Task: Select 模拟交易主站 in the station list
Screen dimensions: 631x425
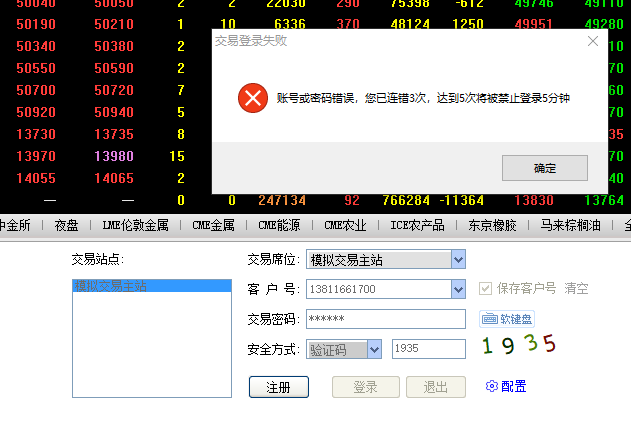Action: click(152, 286)
